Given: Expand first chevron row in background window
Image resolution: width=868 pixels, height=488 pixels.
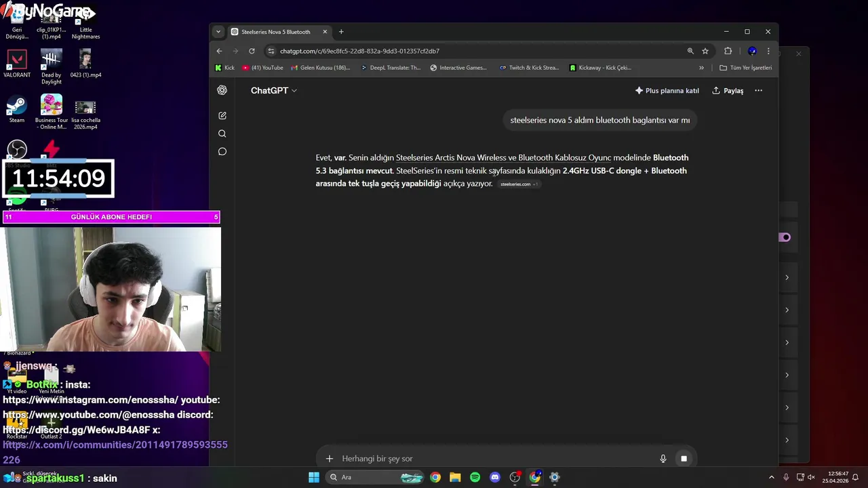Looking at the screenshot, I should pyautogui.click(x=787, y=277).
